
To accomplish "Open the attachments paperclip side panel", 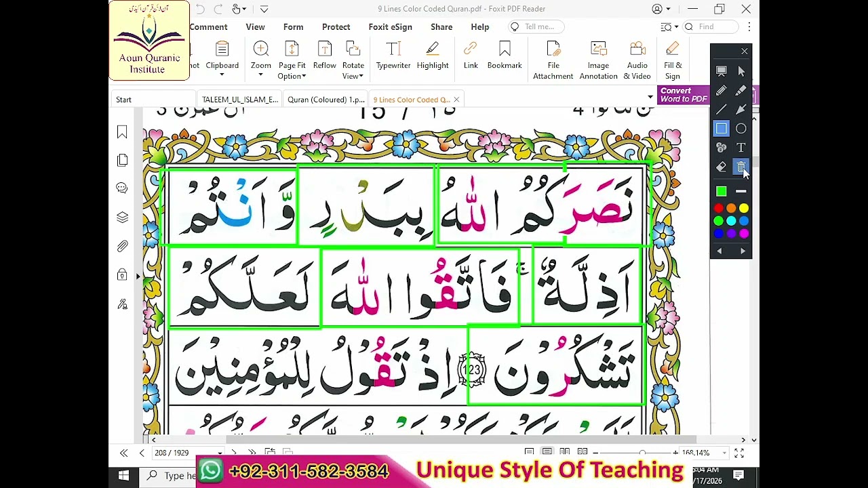I will pos(122,246).
